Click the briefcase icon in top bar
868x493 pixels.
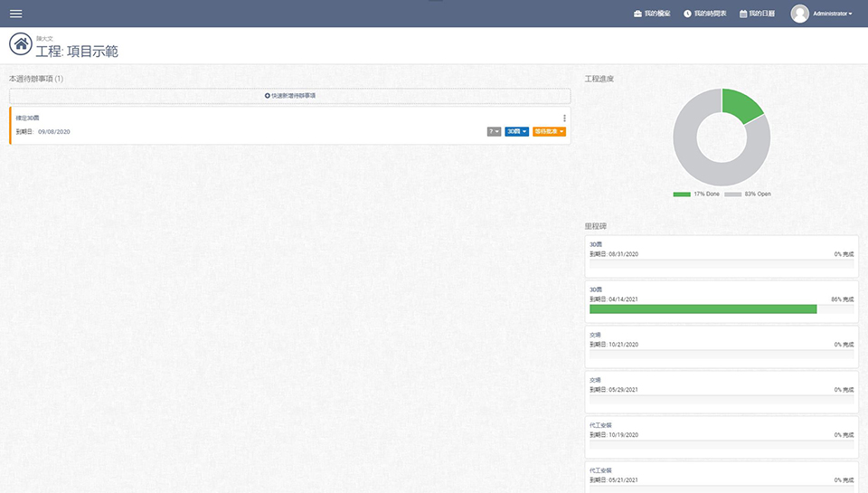click(638, 14)
